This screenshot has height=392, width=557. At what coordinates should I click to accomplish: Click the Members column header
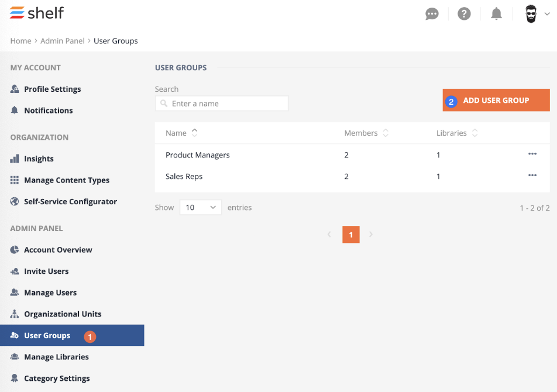[x=361, y=133]
